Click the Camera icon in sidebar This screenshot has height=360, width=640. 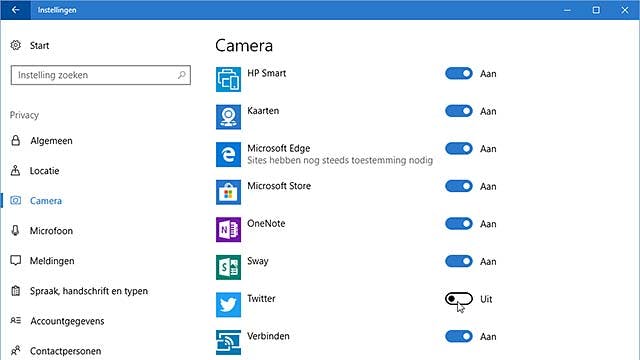click(16, 200)
